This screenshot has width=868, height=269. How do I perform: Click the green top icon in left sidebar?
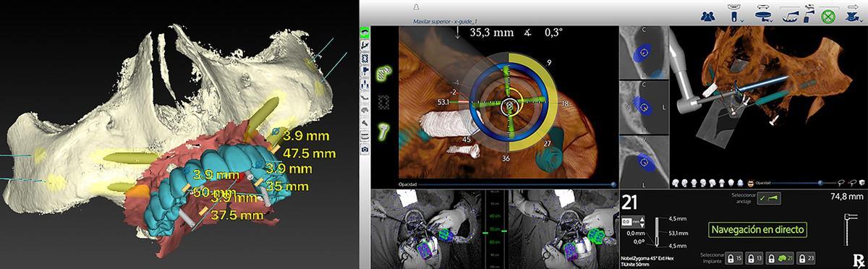365,33
